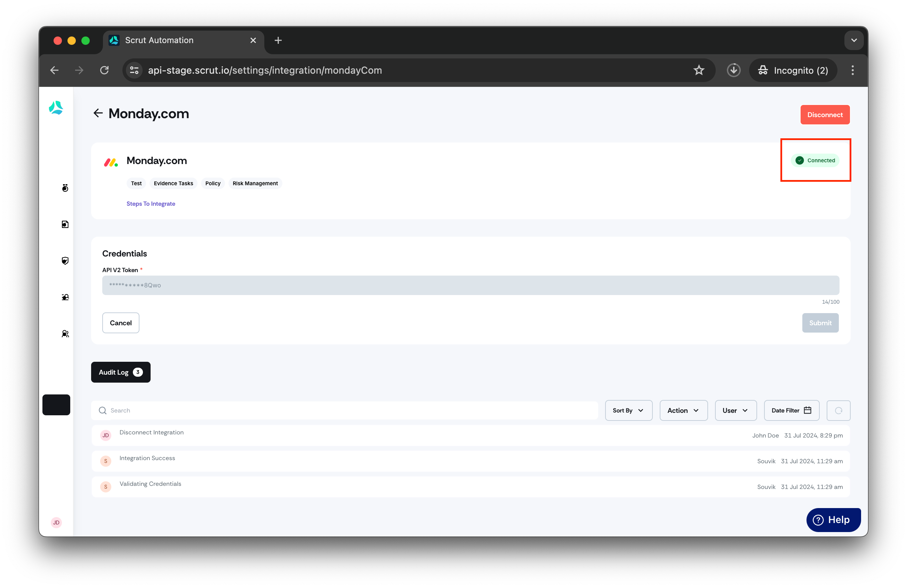Click the refresh button next to Date Filter
This screenshot has width=907, height=588.
coord(838,410)
